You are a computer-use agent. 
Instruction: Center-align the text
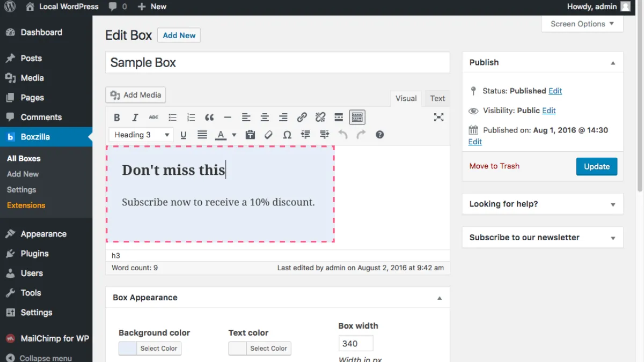[265, 117]
